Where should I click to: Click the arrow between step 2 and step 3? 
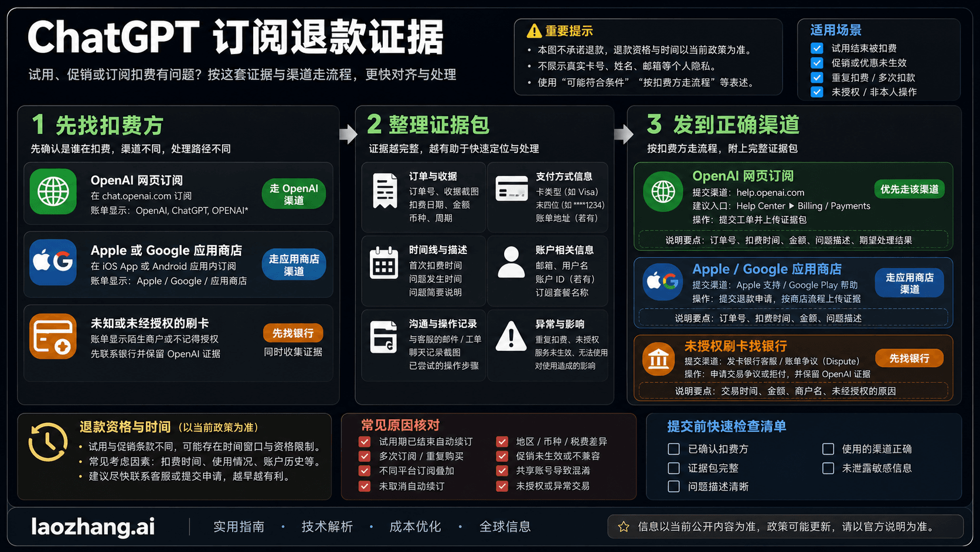coord(624,134)
